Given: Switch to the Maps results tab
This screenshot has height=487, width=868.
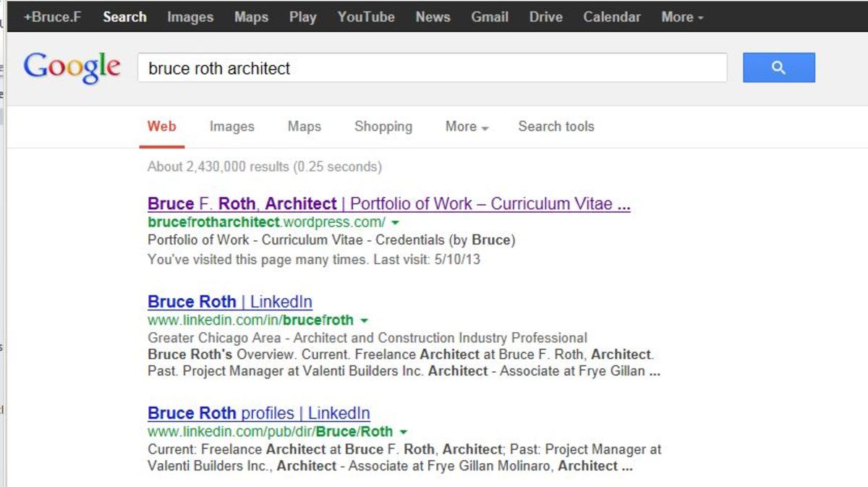Looking at the screenshot, I should coord(304,127).
